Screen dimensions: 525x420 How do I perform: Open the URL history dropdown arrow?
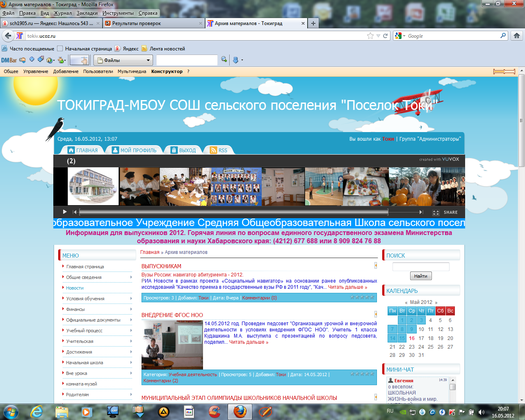(378, 36)
